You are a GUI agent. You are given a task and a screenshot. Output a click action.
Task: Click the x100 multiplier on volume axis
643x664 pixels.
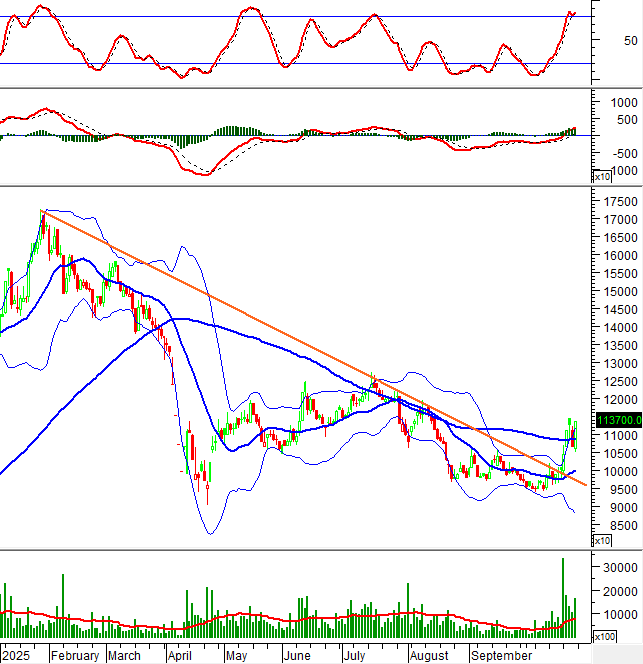(x=604, y=636)
